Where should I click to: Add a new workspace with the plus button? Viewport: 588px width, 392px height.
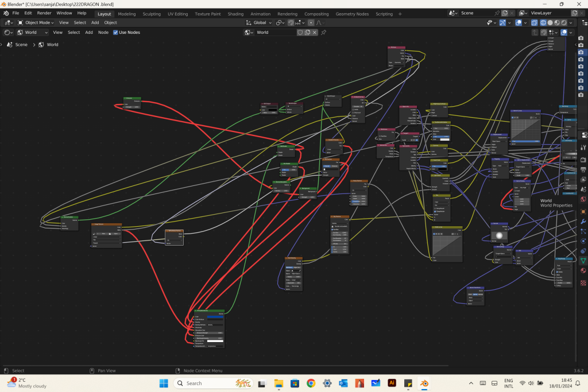pyautogui.click(x=400, y=14)
